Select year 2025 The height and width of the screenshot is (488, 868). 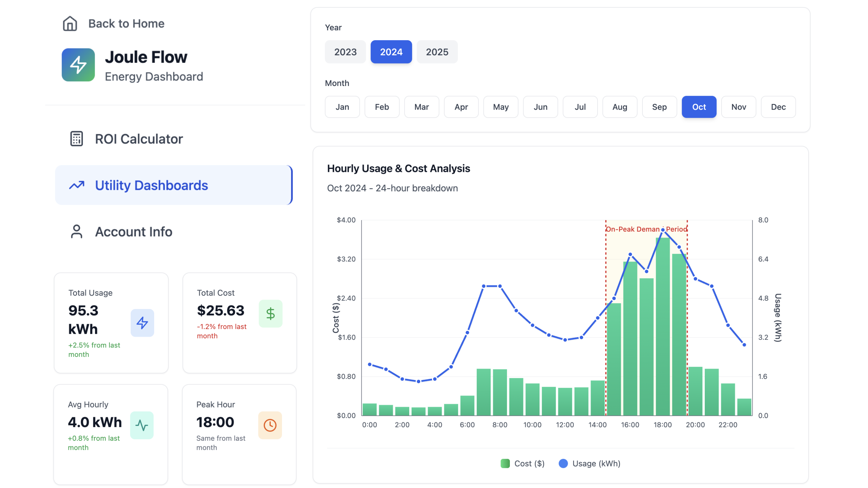(437, 52)
